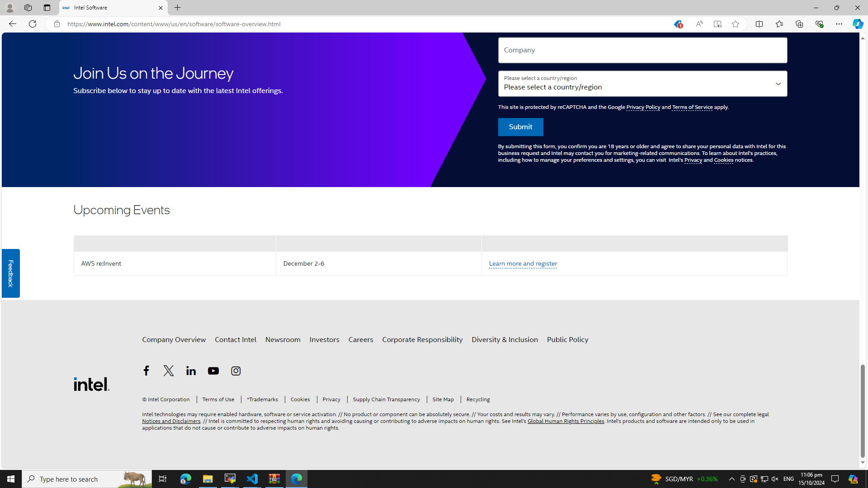Toggle split screen view
Screen dimensions: 868x488
click(759, 24)
